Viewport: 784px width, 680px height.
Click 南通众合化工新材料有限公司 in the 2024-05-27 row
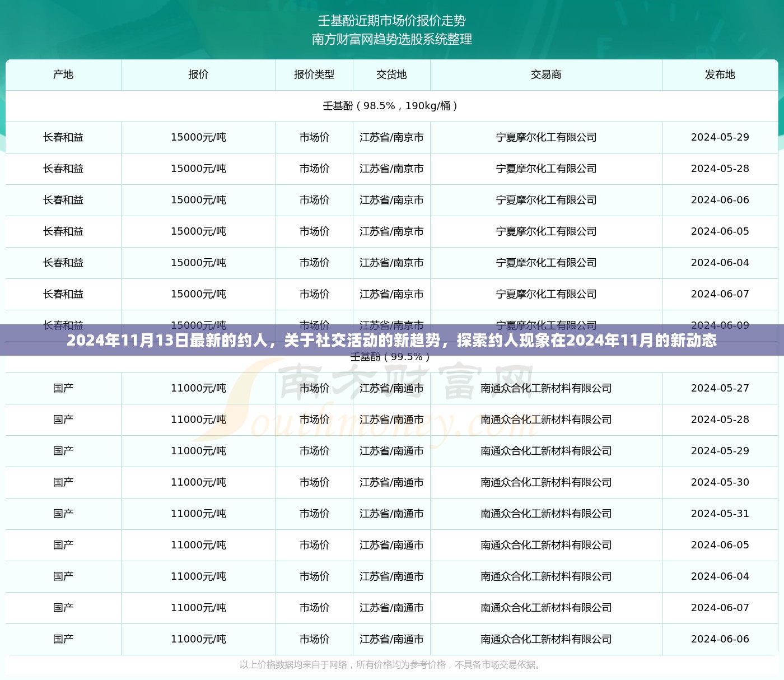546,388
